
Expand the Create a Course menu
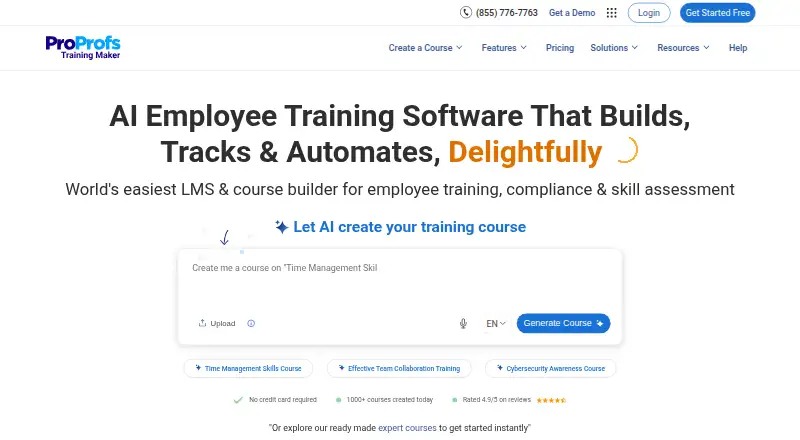coord(426,47)
